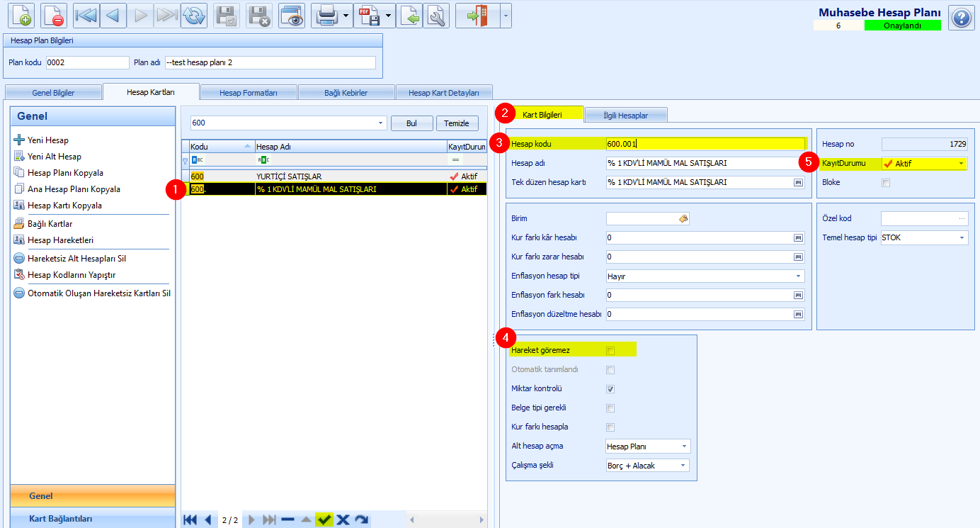980x528 pixels.
Task: Click lookup icon in Kur farkı kâr hesabı
Action: pos(799,237)
